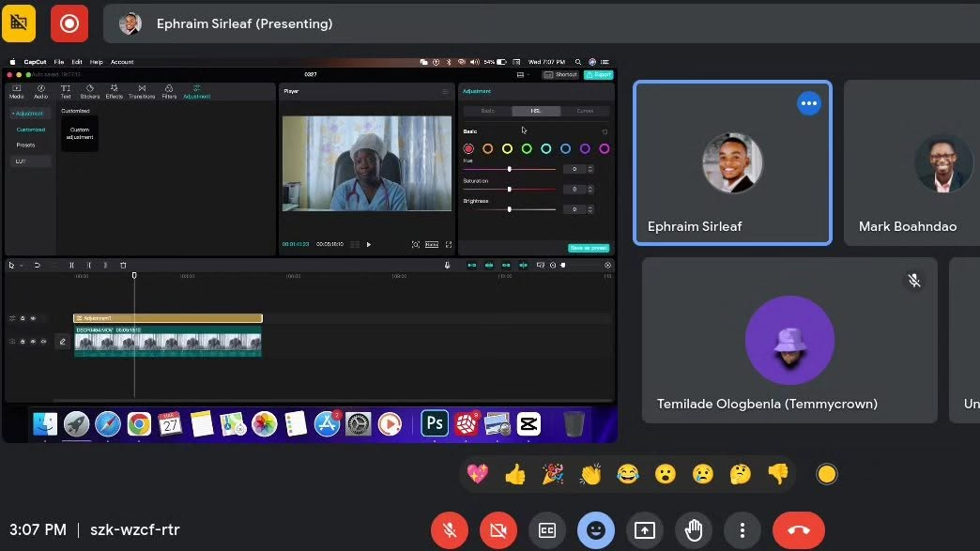Switch to the Basic adjustment tab

pos(487,111)
